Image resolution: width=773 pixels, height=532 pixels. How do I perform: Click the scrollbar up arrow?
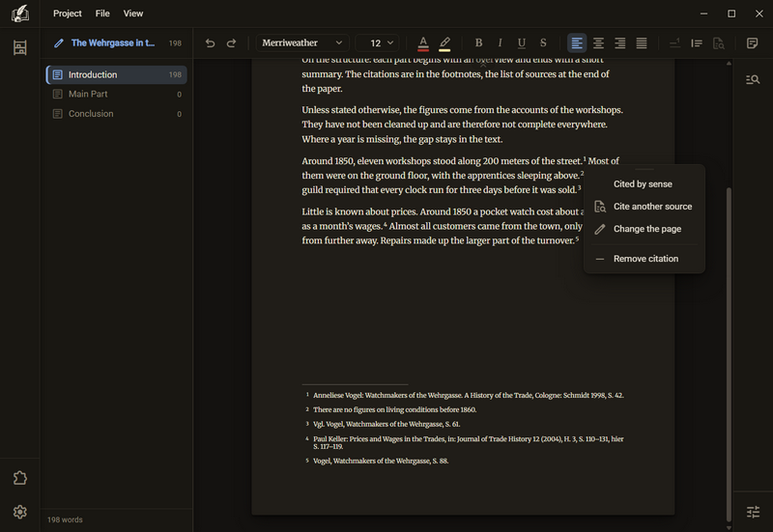tap(729, 63)
